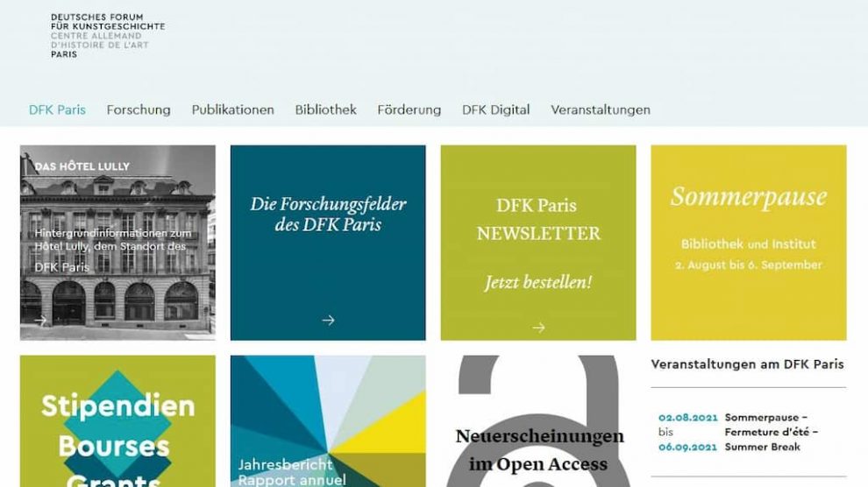Select Publikationen in the navigation bar
This screenshot has height=487, width=868.
[232, 110]
